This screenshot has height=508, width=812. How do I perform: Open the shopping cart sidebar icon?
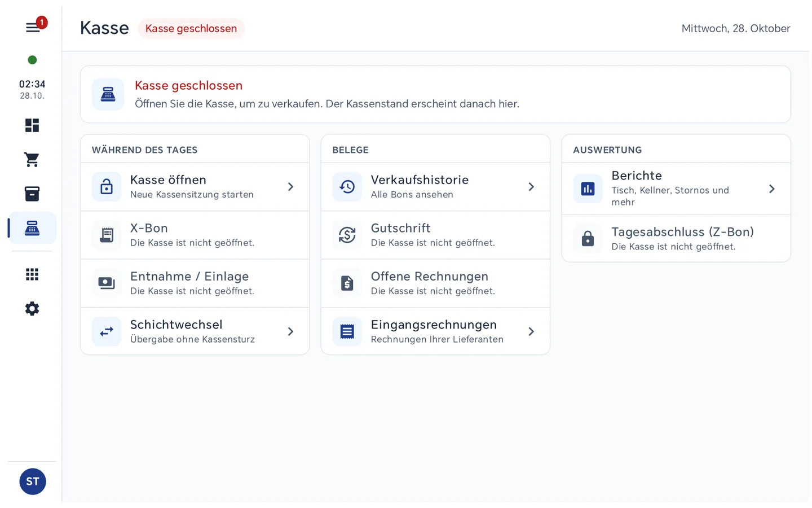click(x=32, y=160)
